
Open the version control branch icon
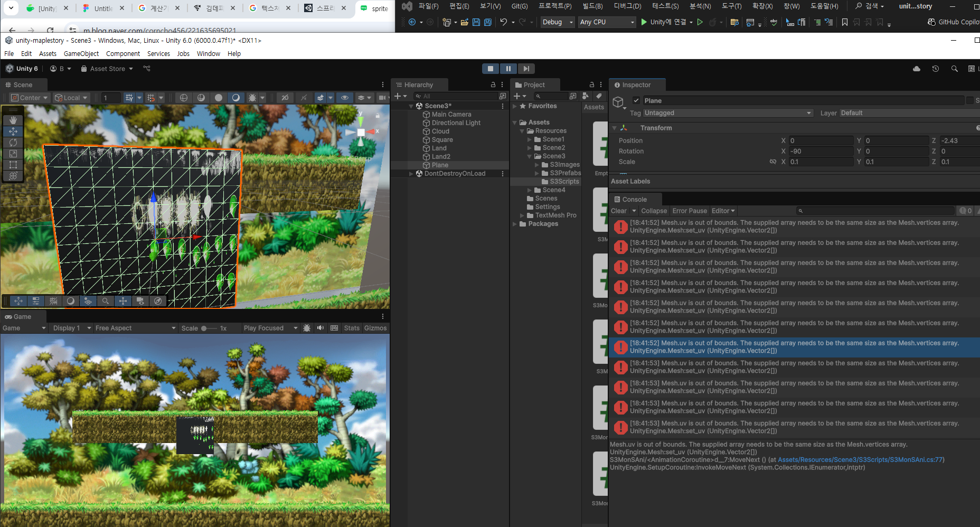point(147,69)
